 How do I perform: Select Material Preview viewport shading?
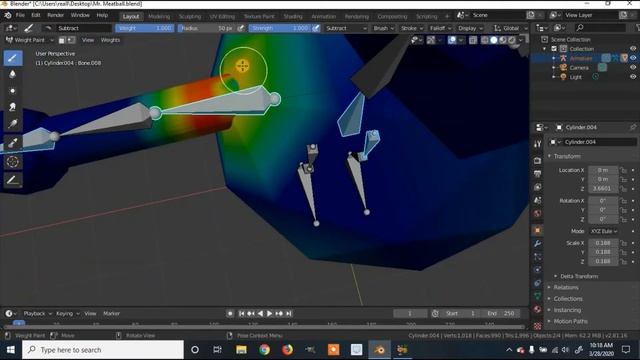click(x=503, y=40)
